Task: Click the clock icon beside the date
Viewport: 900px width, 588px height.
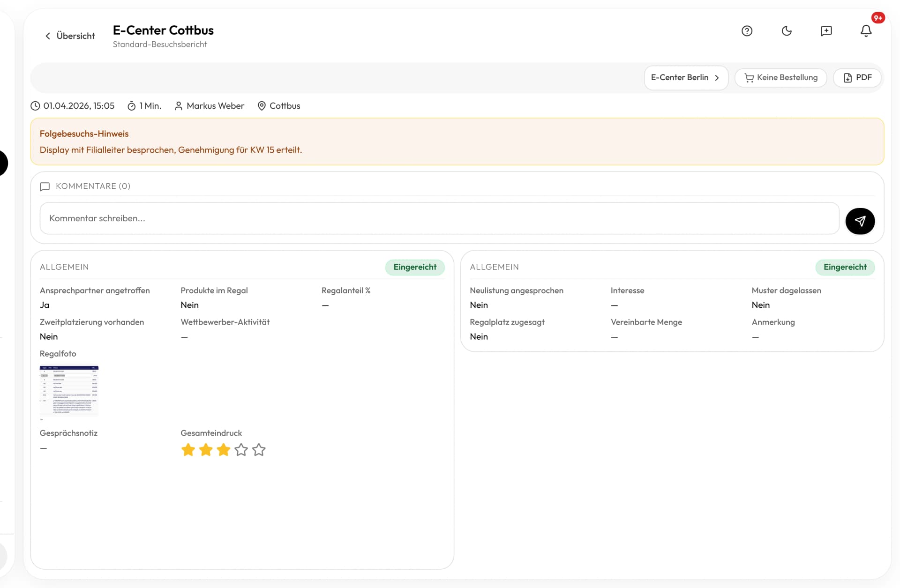Action: [35, 106]
